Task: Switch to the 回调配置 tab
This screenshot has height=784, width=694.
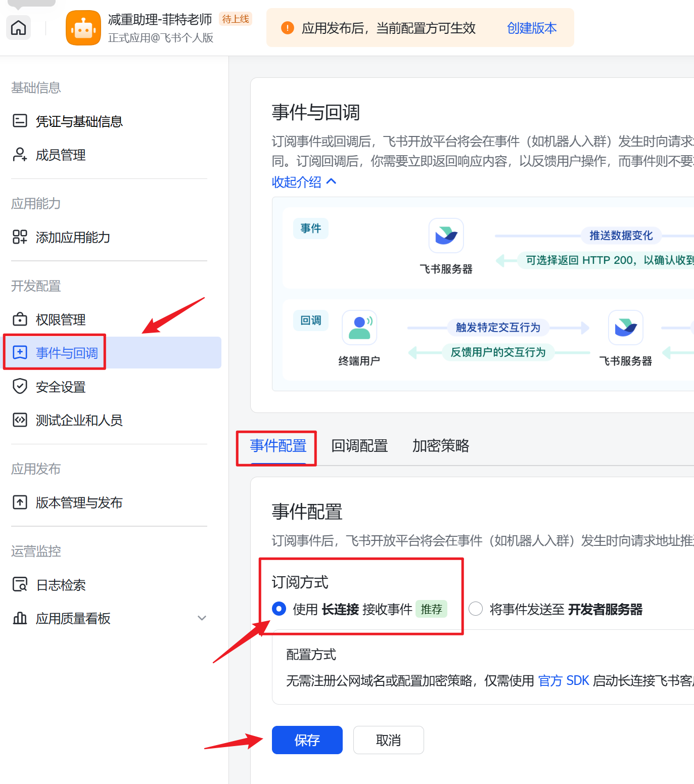Action: (359, 445)
